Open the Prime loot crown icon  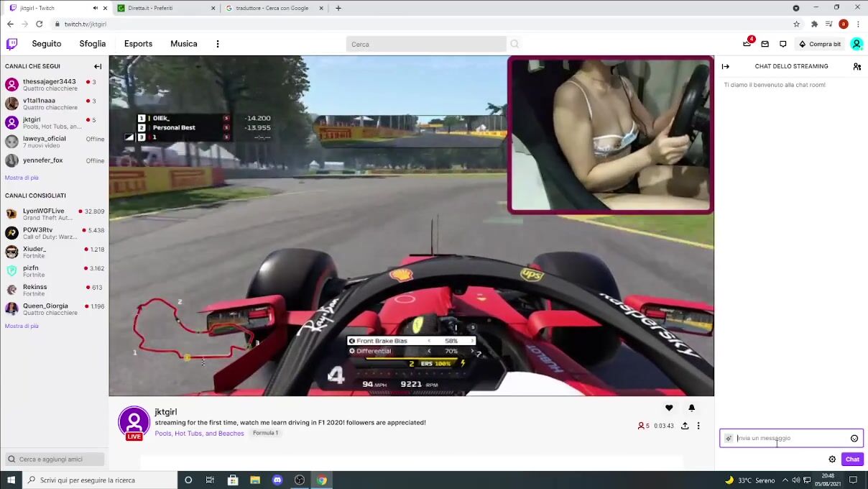747,44
